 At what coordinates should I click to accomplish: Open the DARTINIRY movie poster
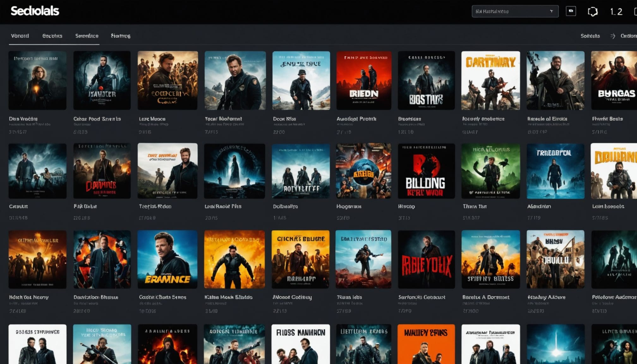click(490, 81)
